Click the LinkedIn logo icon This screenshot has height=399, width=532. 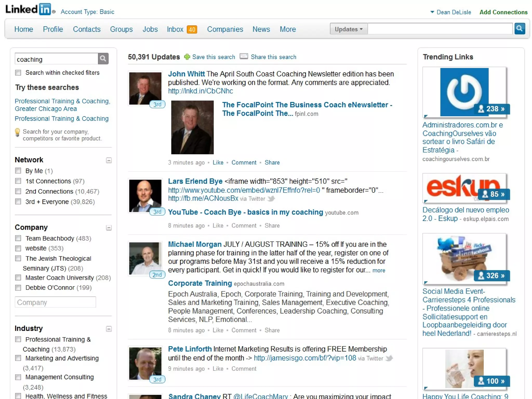45,9
